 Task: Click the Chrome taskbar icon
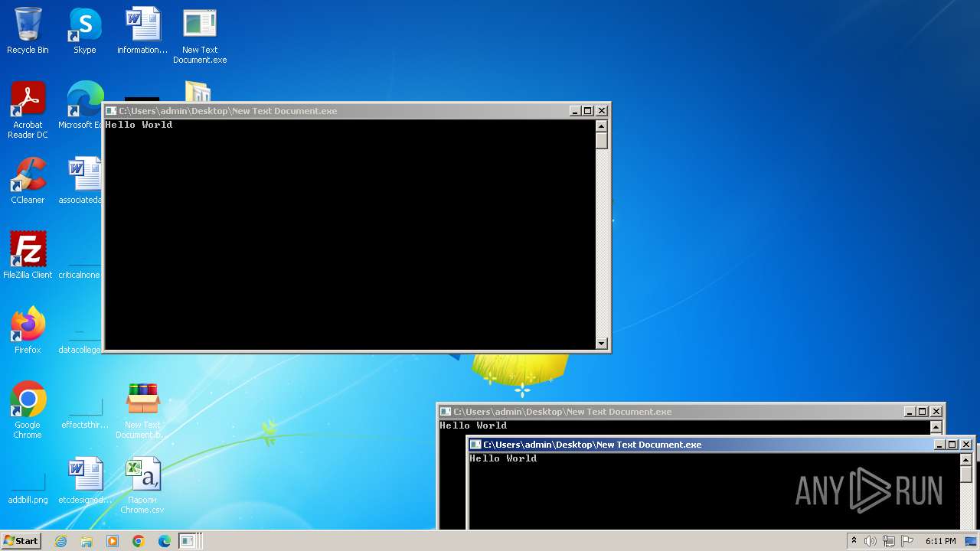(139, 541)
